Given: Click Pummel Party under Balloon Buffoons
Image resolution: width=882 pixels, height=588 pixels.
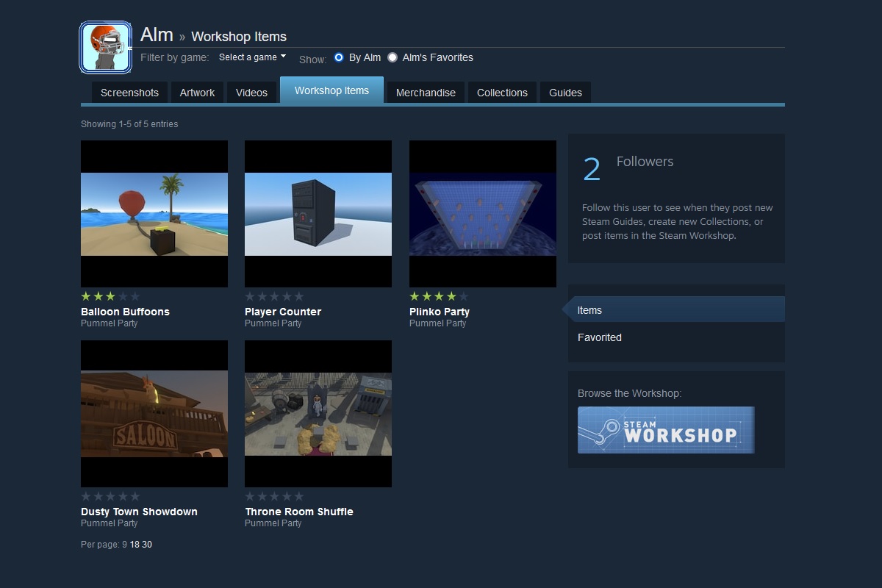Looking at the screenshot, I should pos(110,323).
